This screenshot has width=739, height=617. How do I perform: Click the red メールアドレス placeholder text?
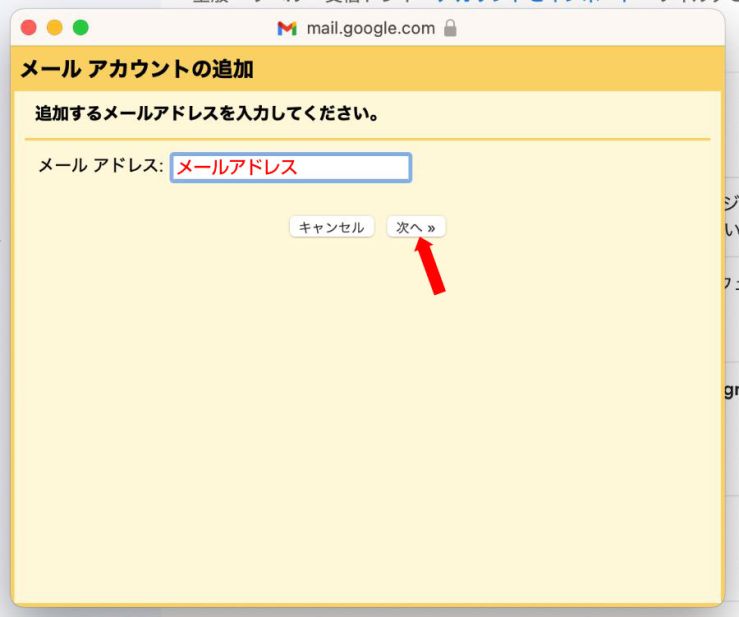tap(237, 167)
